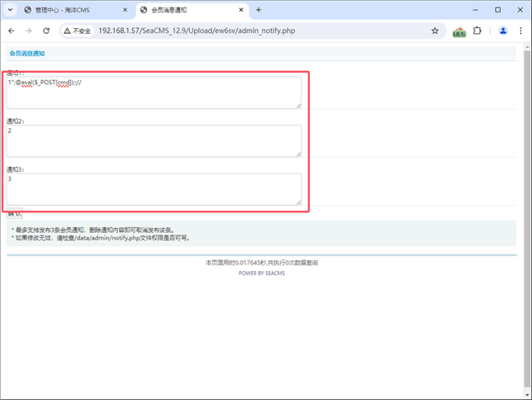Open the extensions puzzle icon

(477, 31)
